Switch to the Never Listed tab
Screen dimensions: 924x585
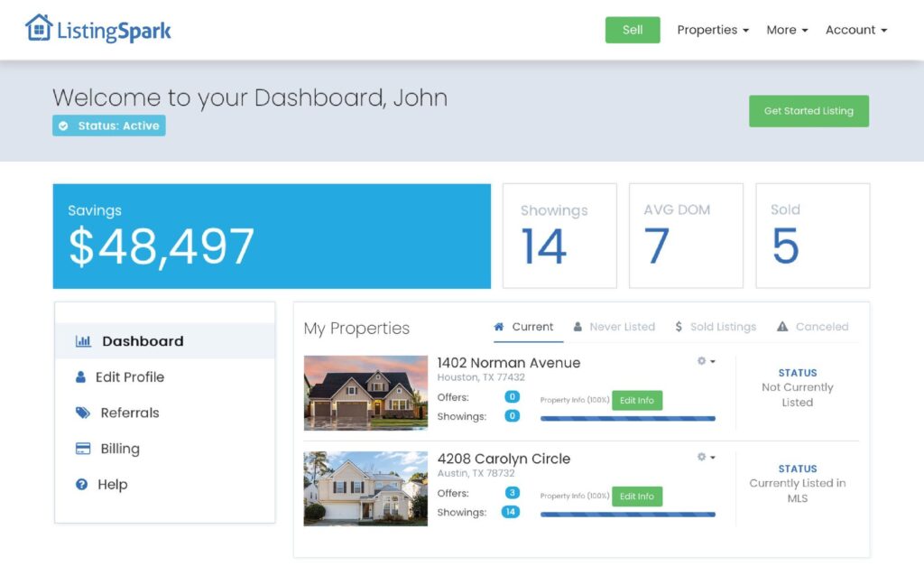(622, 327)
